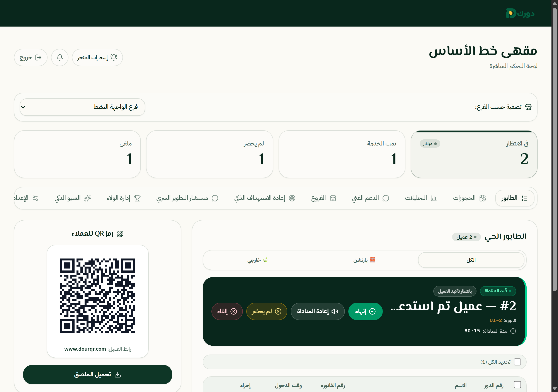This screenshot has height=392, width=558.
Task: Open إعادة الاستهداف الذكي retargeting tab
Action: coord(265,198)
